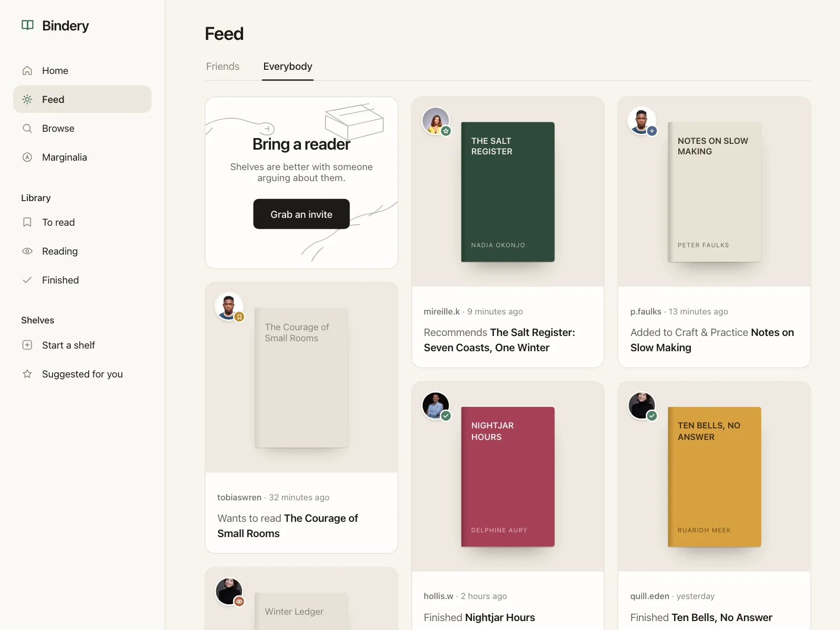This screenshot has width=840, height=630.
Task: Click the '9 minutes ago' timestamp
Action: point(495,311)
